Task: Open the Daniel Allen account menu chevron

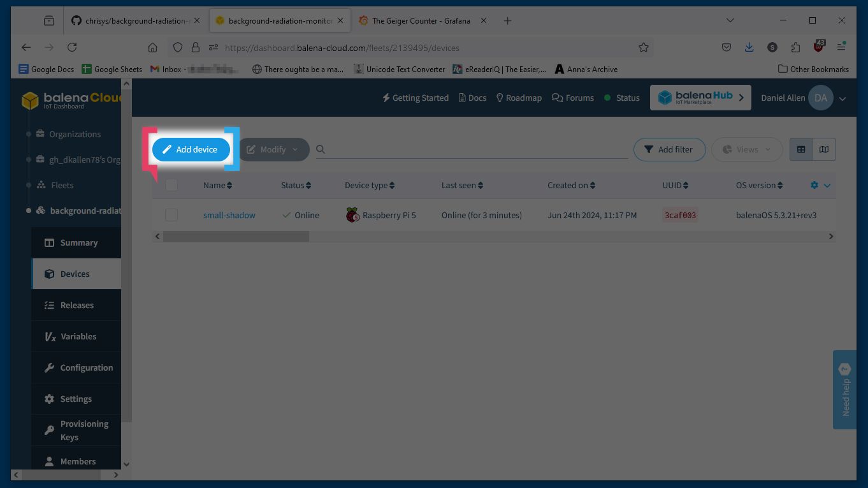Action: point(843,98)
